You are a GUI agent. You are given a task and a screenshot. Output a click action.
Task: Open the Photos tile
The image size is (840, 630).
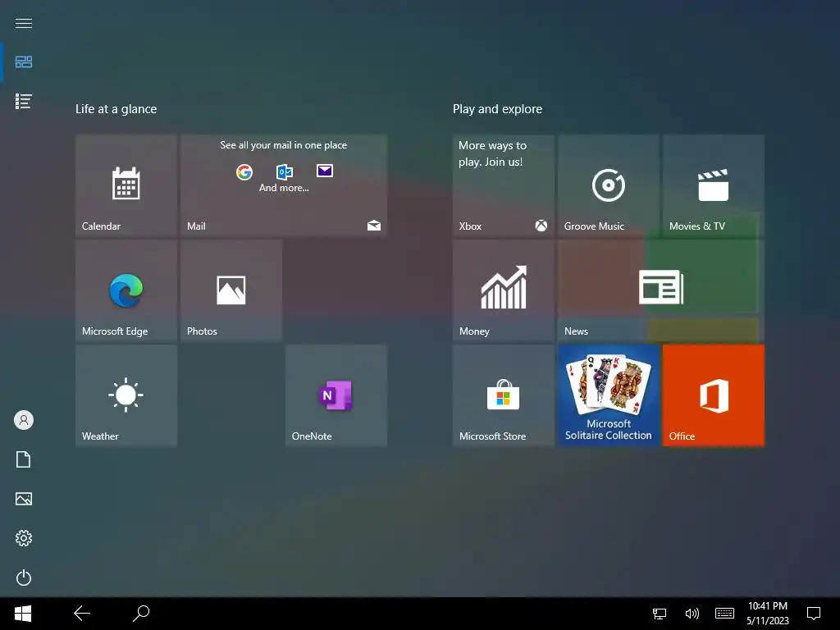(231, 290)
